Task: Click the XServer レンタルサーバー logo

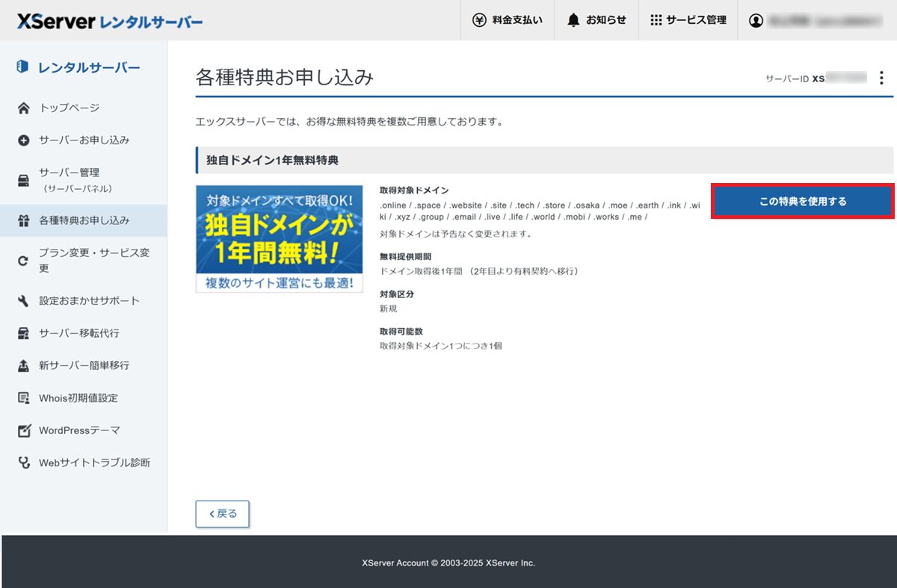Action: 110,22
